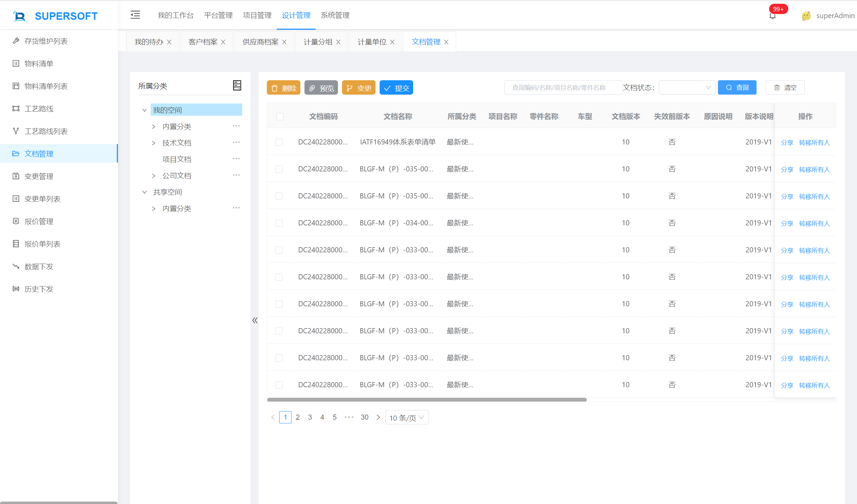
Task: Open 存货维护列表 in the sidebar
Action: [x=59, y=41]
